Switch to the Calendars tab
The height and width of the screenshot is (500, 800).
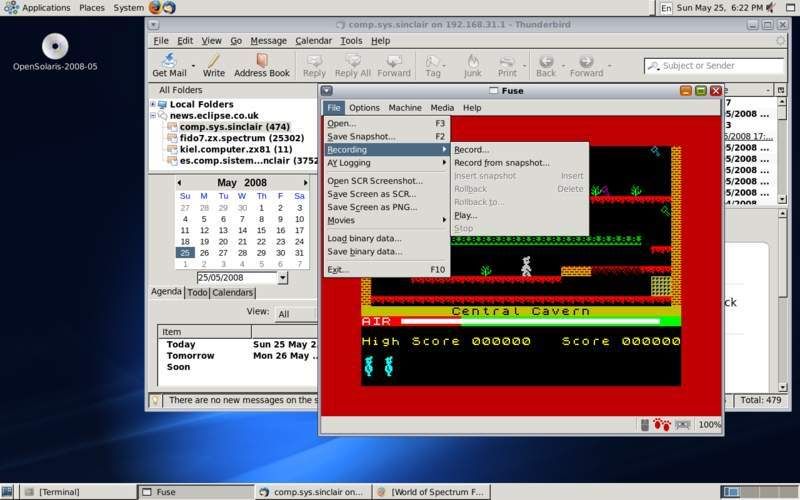233,292
